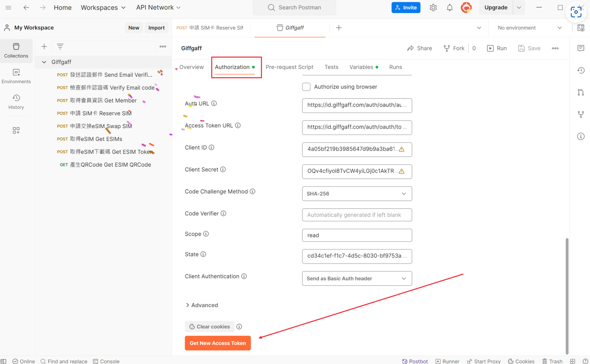Image resolution: width=590 pixels, height=364 pixels.
Task: Open Giffgaff collection more actions ellipsis
Action: pyautogui.click(x=555, y=48)
